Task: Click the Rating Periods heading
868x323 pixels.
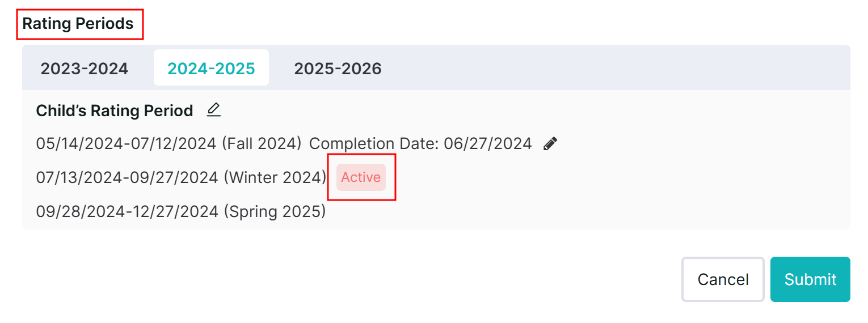Action: click(78, 24)
